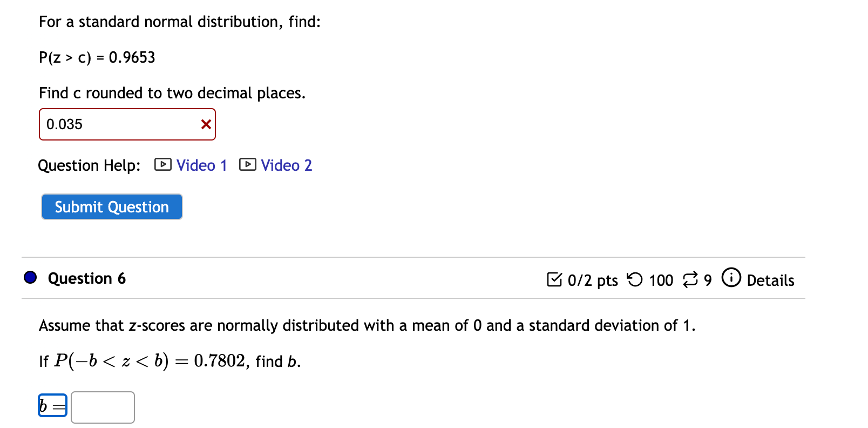Click the checkbox score icon beside 0/2 pts
Image resolution: width=868 pixels, height=428 pixels.
tap(555, 280)
